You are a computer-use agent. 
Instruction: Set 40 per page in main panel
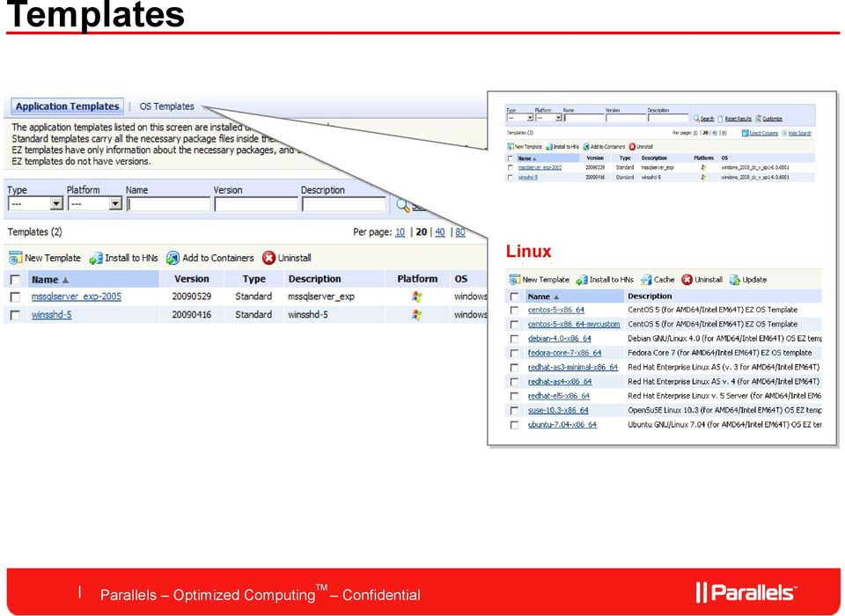pyautogui.click(x=440, y=232)
